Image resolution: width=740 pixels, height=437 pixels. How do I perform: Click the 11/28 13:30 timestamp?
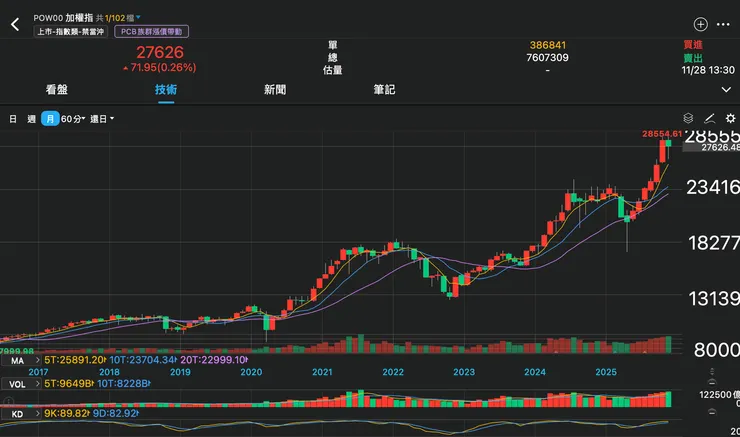(708, 70)
